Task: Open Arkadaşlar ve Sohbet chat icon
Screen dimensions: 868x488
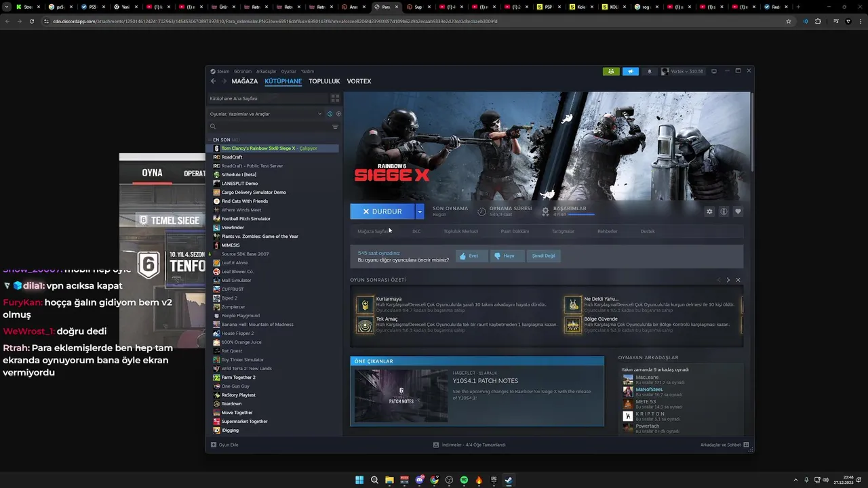Action: coord(746,445)
